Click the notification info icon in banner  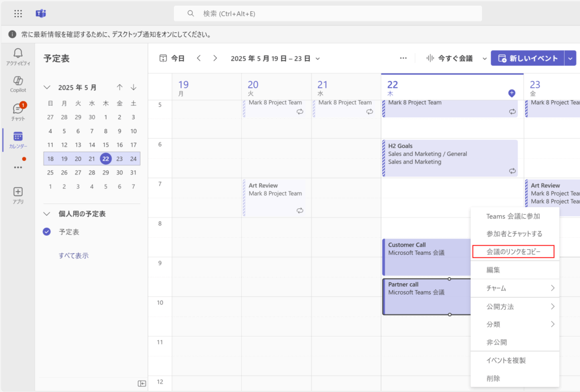point(12,35)
